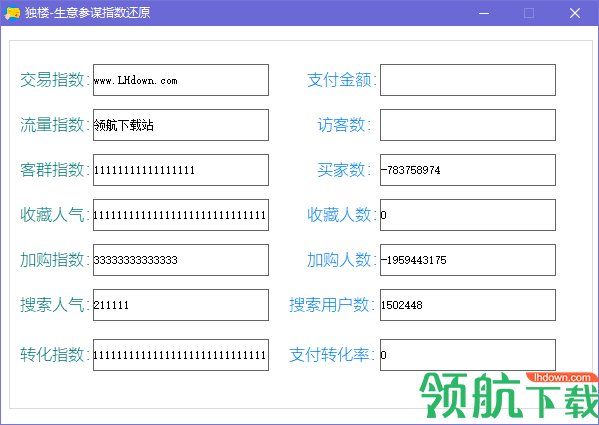Click the 加购指数 input field
The width and height of the screenshot is (599, 425).
point(181,260)
